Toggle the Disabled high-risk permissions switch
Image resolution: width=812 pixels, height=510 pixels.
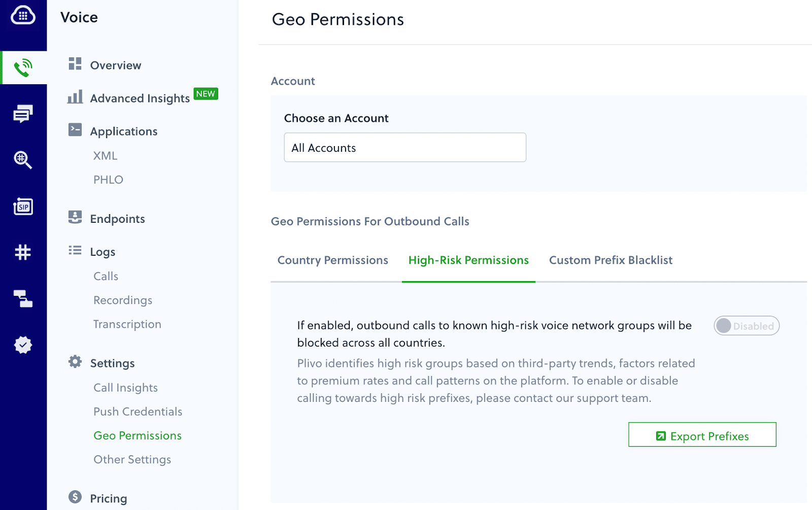(x=747, y=326)
